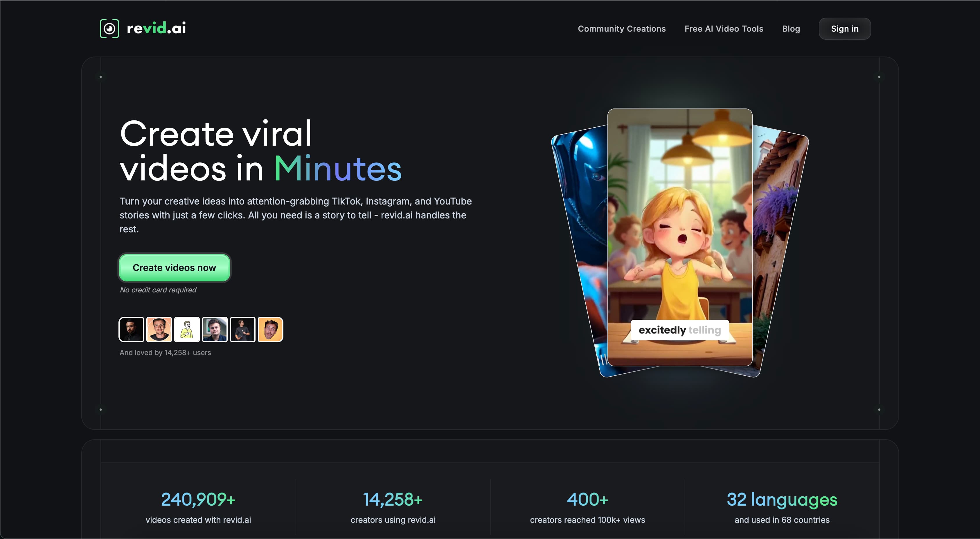Click the cartoon character avatar in yellow
The width and height of the screenshot is (980, 539).
(x=187, y=330)
